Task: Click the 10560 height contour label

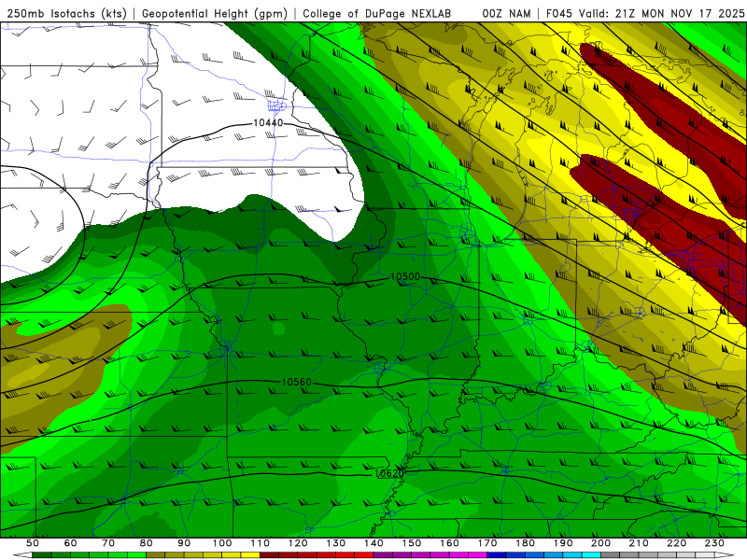Action: pyautogui.click(x=296, y=382)
